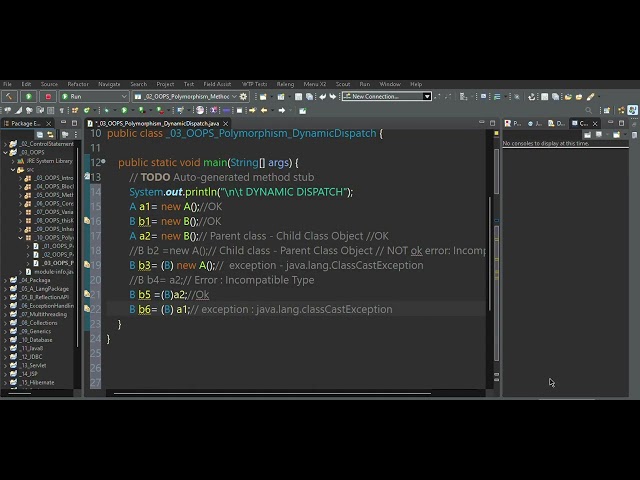Select _12_JDBC project in tree

tap(31, 357)
